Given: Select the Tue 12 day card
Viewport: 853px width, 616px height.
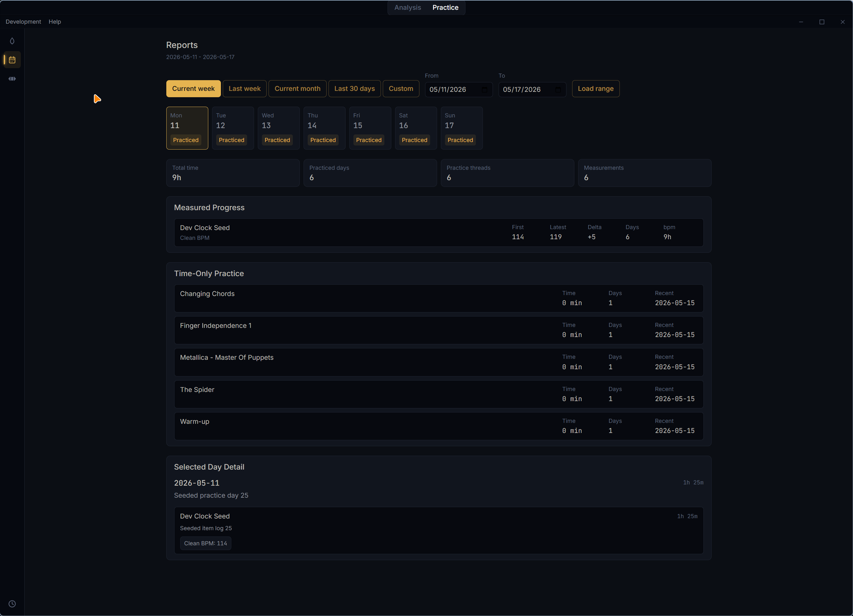Looking at the screenshot, I should tap(233, 128).
